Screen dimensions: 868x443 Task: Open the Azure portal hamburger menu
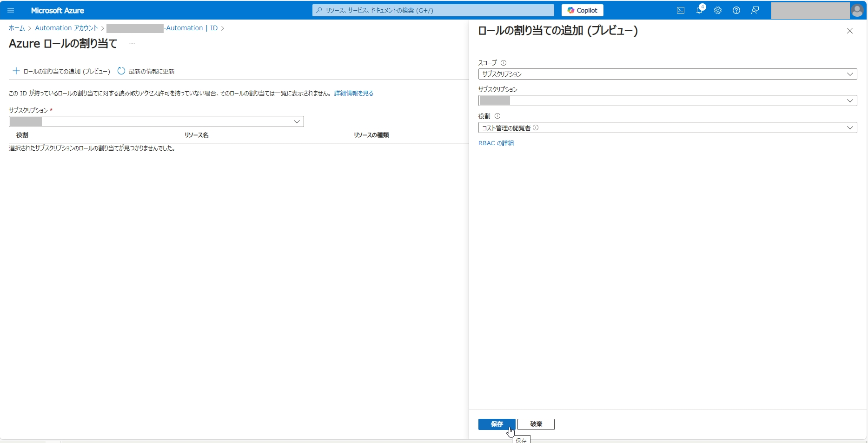click(x=11, y=10)
